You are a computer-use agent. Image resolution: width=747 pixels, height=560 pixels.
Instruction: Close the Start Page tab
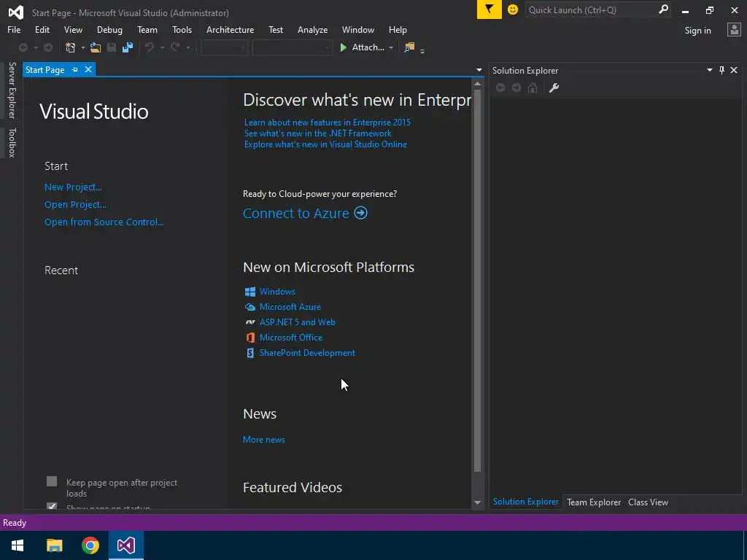88,69
